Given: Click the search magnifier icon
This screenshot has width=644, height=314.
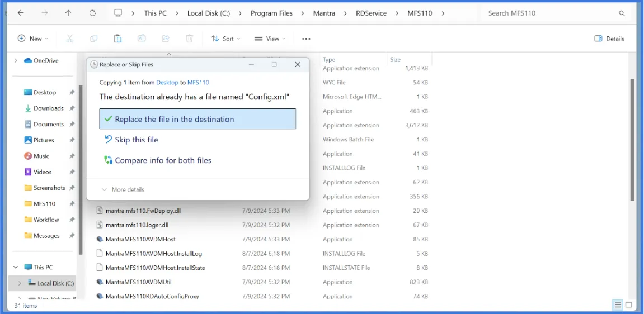Looking at the screenshot, I should (622, 13).
